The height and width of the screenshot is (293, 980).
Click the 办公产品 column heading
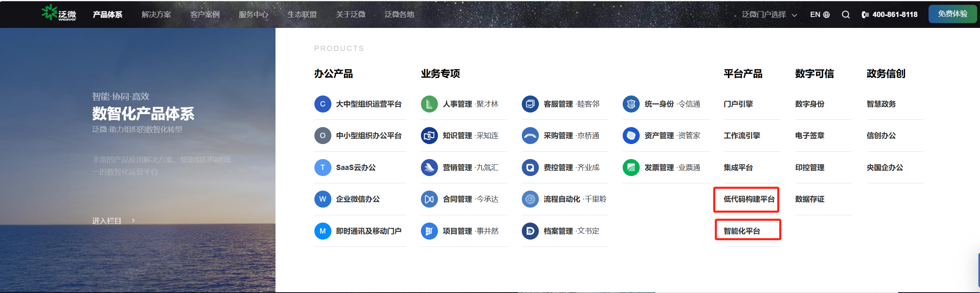[x=333, y=74]
